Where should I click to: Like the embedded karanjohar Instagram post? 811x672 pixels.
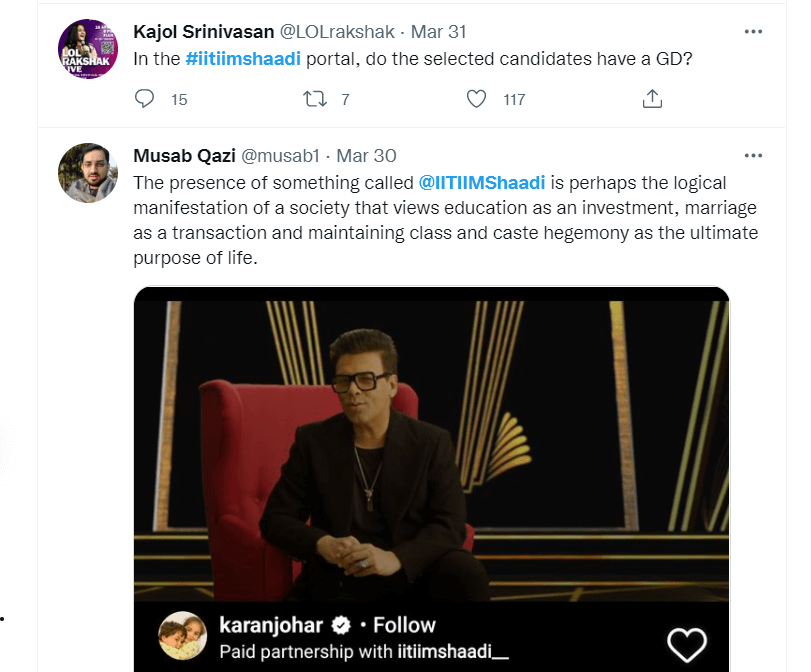tap(686, 644)
